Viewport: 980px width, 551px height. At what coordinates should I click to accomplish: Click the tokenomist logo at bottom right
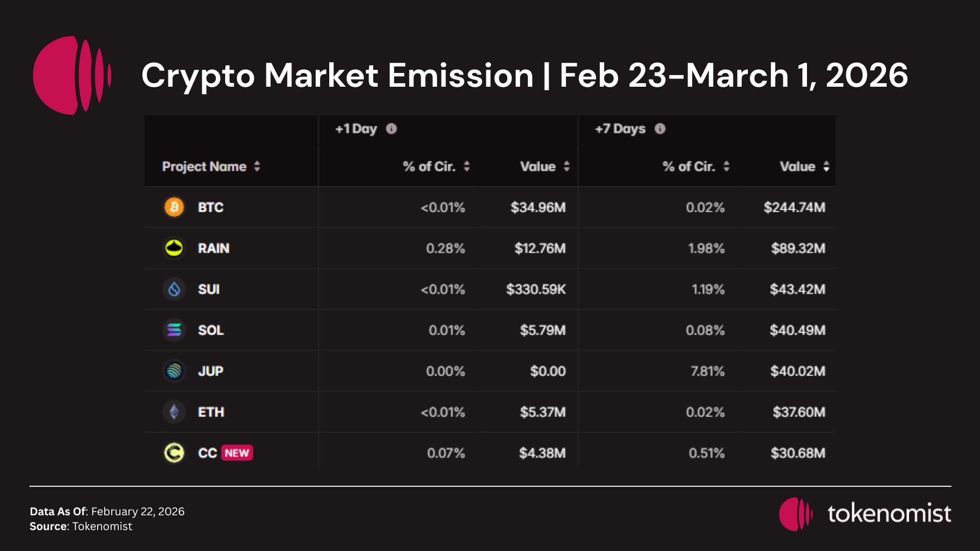pyautogui.click(x=865, y=514)
